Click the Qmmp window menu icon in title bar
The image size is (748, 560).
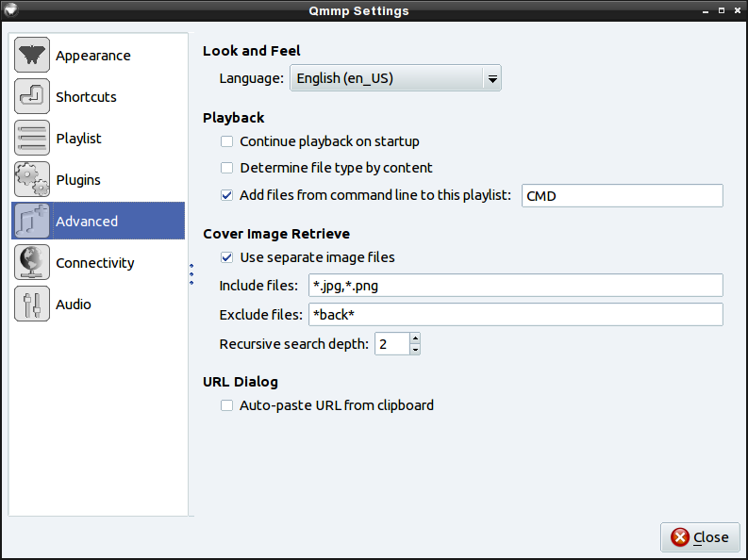click(x=10, y=9)
